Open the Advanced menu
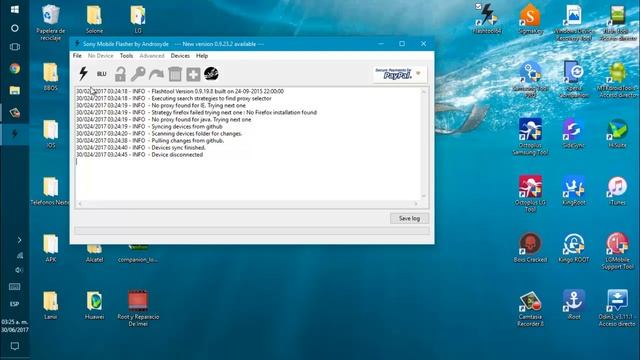The width and height of the screenshot is (640, 360). coord(152,56)
